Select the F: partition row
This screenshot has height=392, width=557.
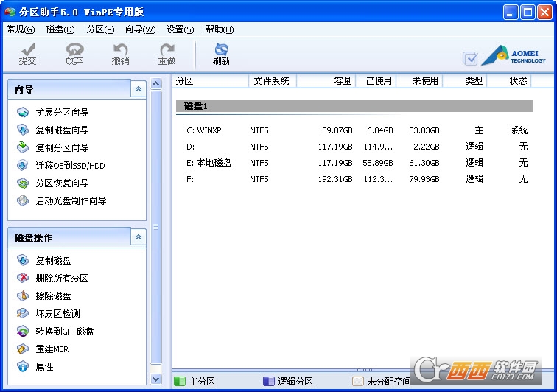pyautogui.click(x=357, y=179)
